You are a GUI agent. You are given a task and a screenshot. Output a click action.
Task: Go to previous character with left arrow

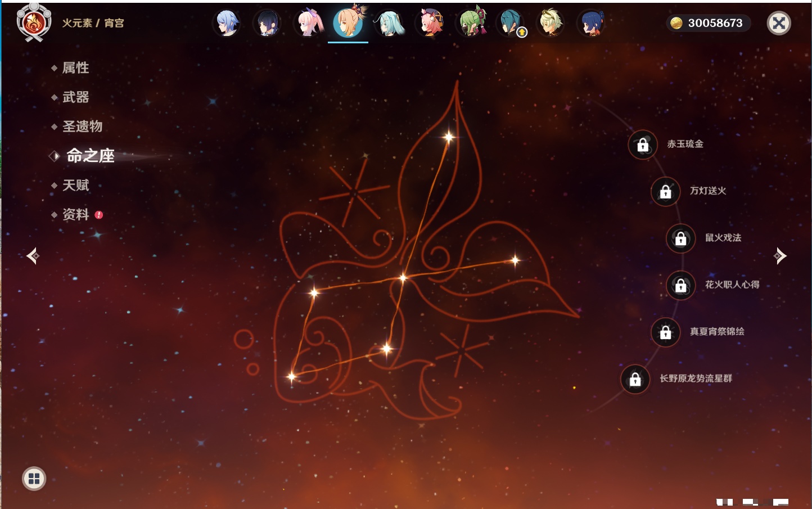pyautogui.click(x=33, y=256)
